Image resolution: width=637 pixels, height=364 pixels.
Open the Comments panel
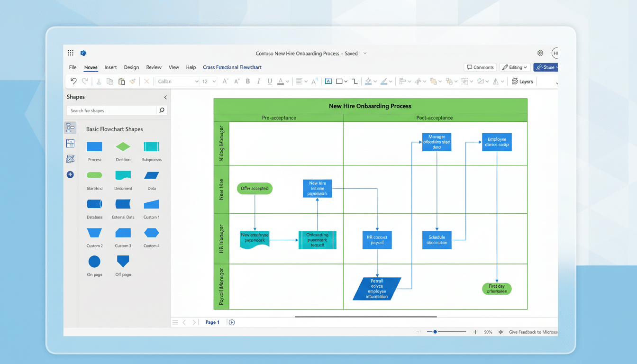pyautogui.click(x=480, y=67)
